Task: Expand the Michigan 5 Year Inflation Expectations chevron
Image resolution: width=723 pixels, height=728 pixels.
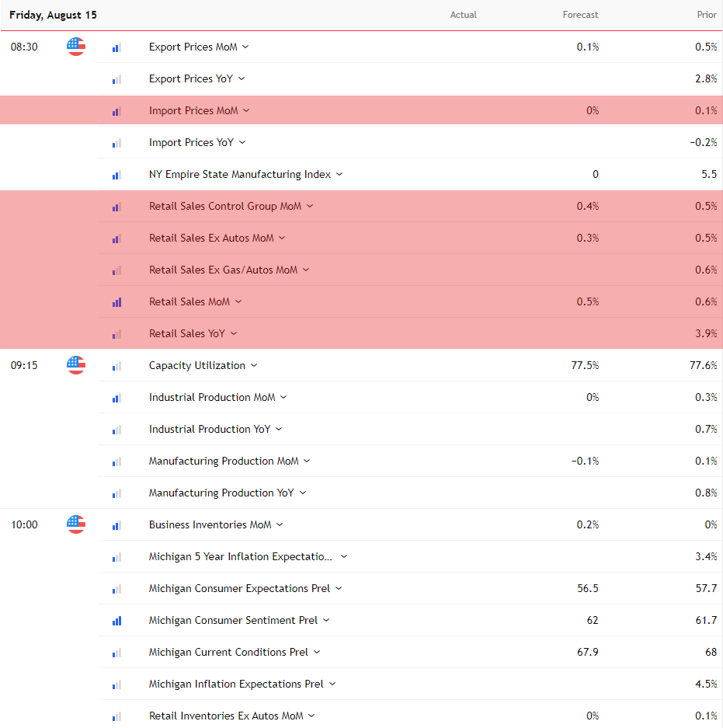Action: click(x=344, y=556)
